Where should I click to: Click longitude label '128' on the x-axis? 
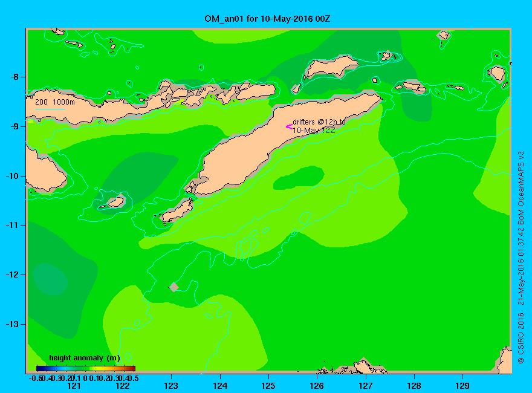(x=414, y=386)
